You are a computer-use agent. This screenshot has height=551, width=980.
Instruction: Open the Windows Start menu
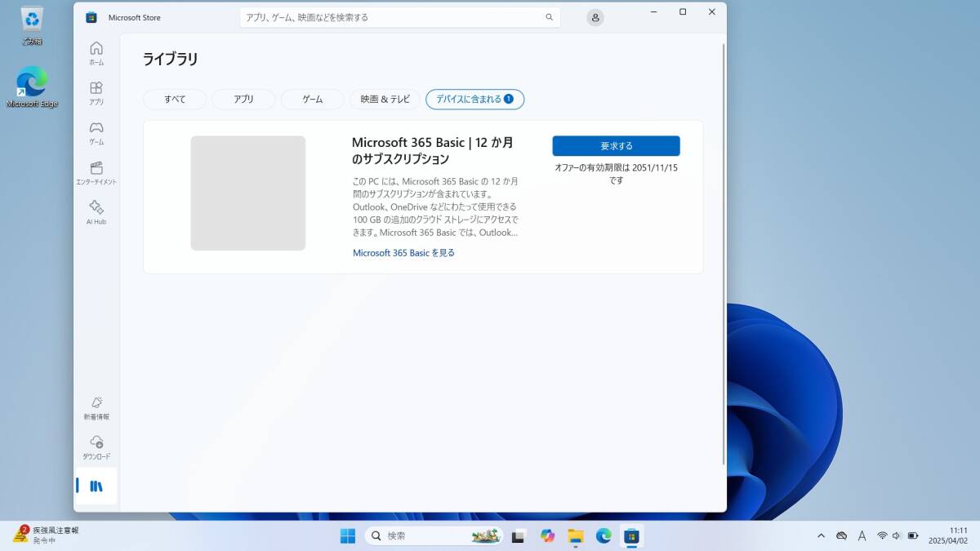(348, 535)
